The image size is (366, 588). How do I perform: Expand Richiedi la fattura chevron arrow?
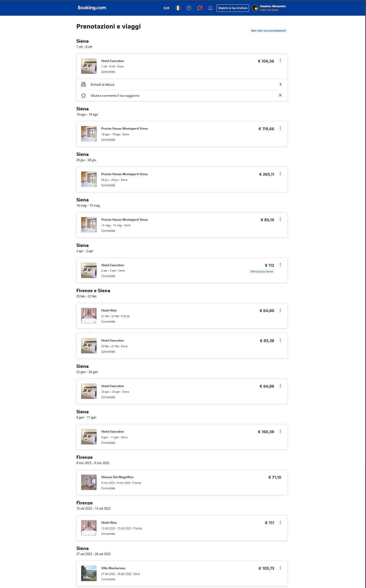pos(280,84)
